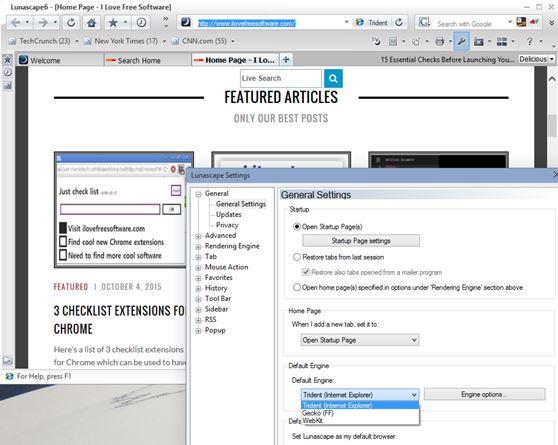
Task: Expand the Advanced tree node
Action: [x=198, y=236]
